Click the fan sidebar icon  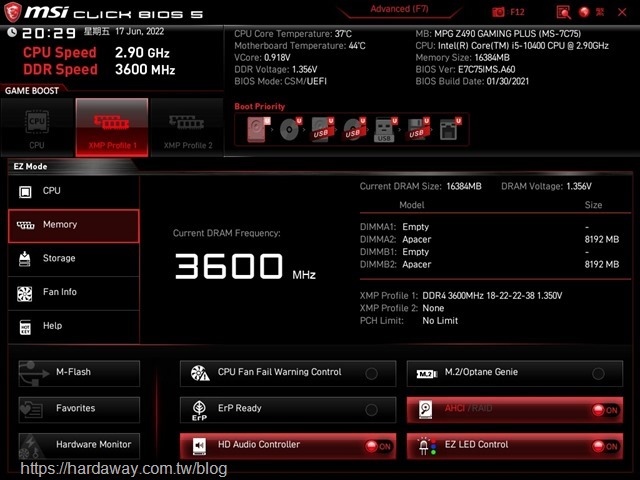[x=24, y=293]
